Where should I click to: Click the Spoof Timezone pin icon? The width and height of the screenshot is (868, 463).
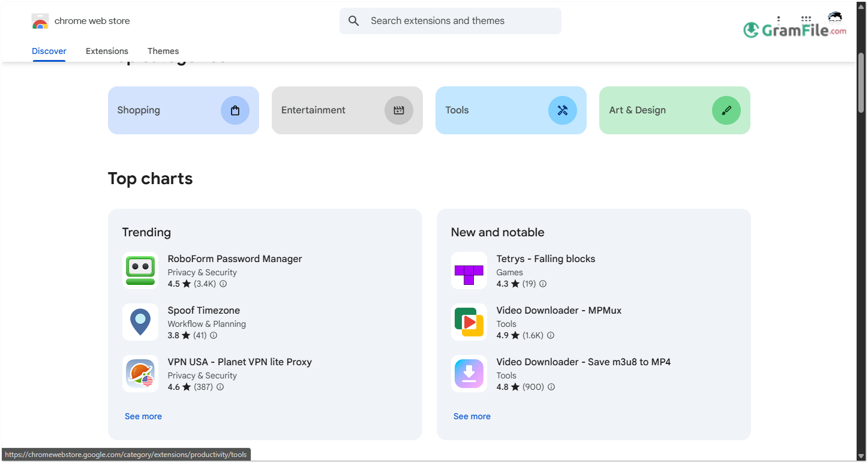coord(140,322)
